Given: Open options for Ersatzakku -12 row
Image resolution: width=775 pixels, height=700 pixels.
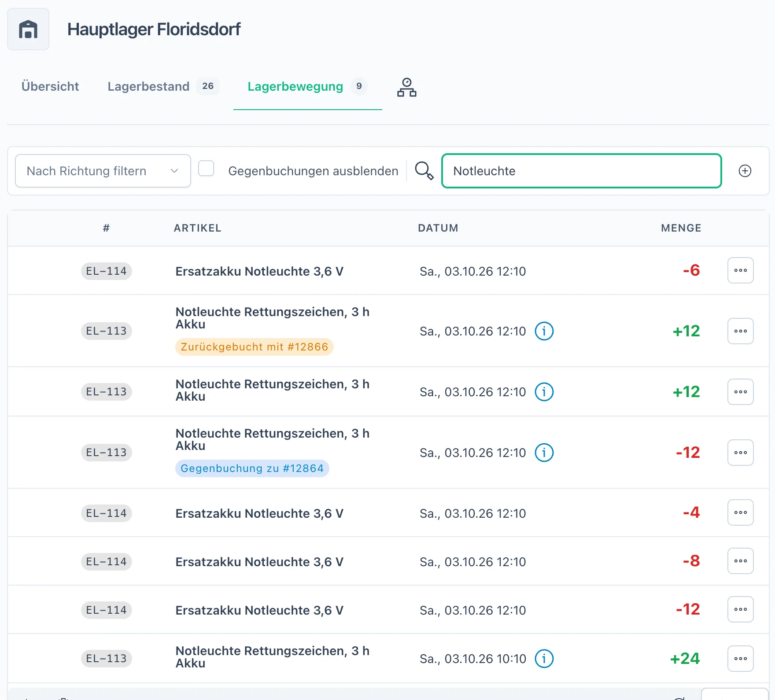Looking at the screenshot, I should 741,609.
